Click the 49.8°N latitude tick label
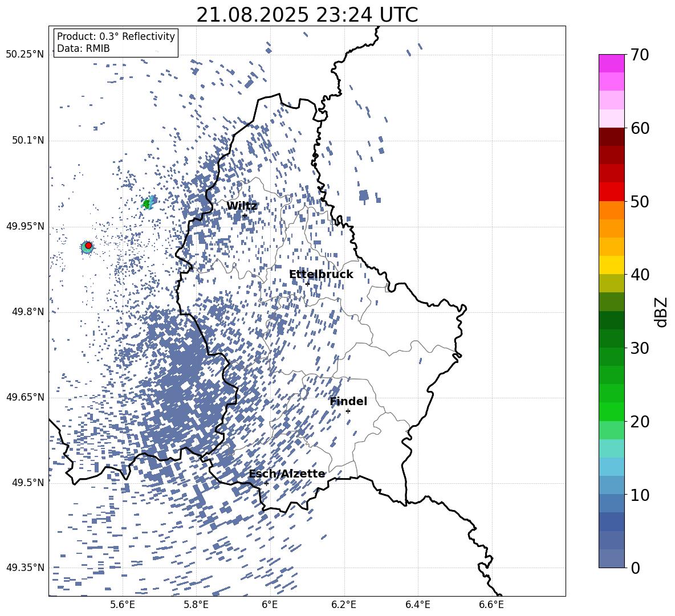675x616 pixels. click(29, 312)
